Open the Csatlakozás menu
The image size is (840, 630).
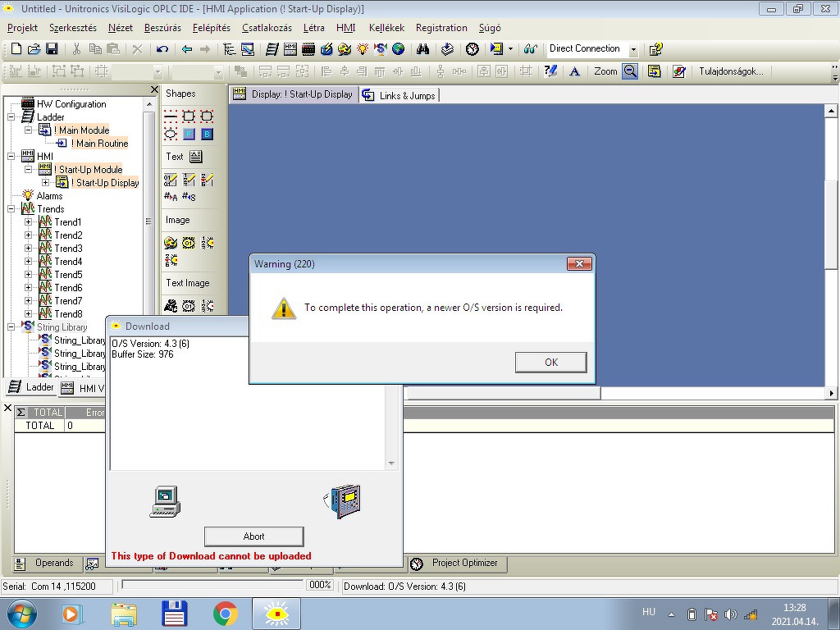tap(267, 28)
